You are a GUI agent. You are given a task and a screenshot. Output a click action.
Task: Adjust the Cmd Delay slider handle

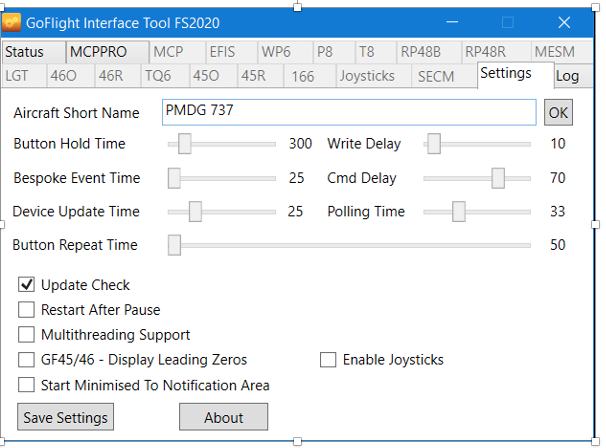(x=497, y=179)
